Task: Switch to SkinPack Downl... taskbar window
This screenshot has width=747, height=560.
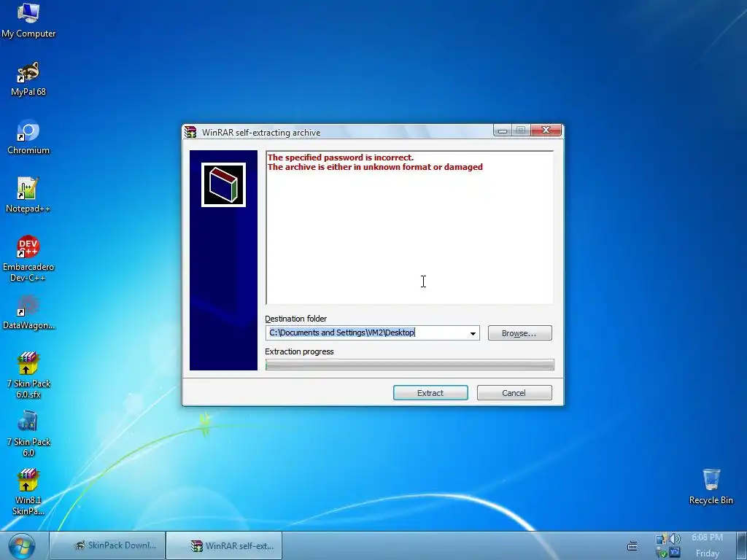Action: click(x=108, y=545)
